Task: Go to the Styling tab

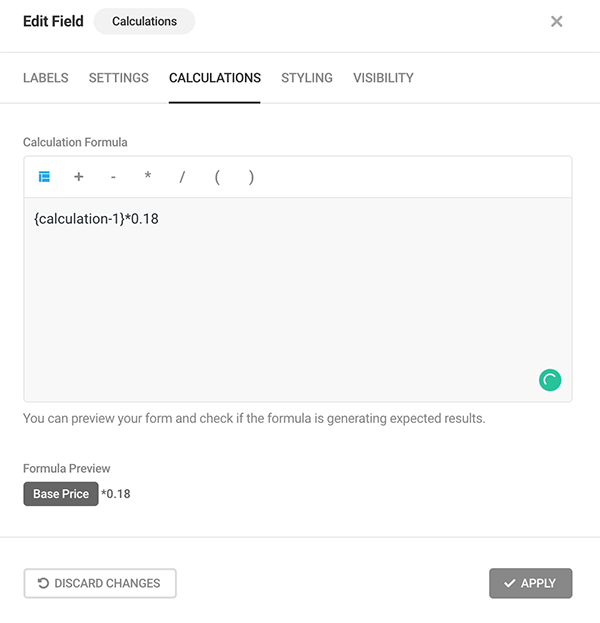Action: pyautogui.click(x=307, y=78)
